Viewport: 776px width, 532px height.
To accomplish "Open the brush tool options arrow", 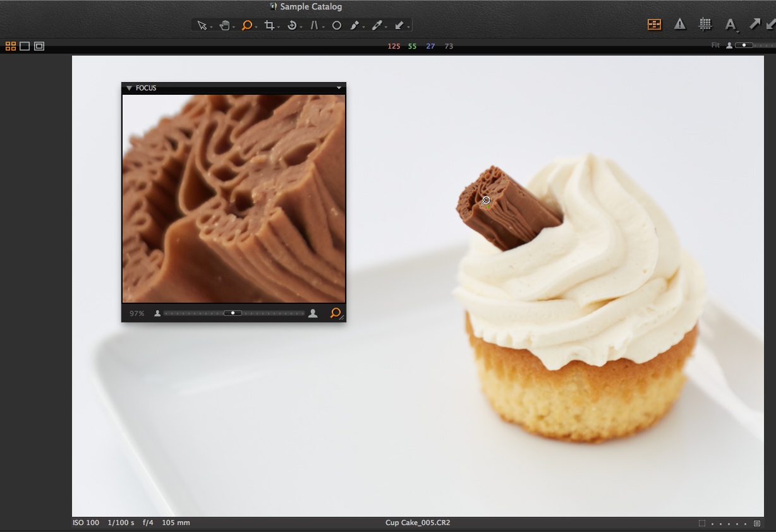I will pos(364,27).
